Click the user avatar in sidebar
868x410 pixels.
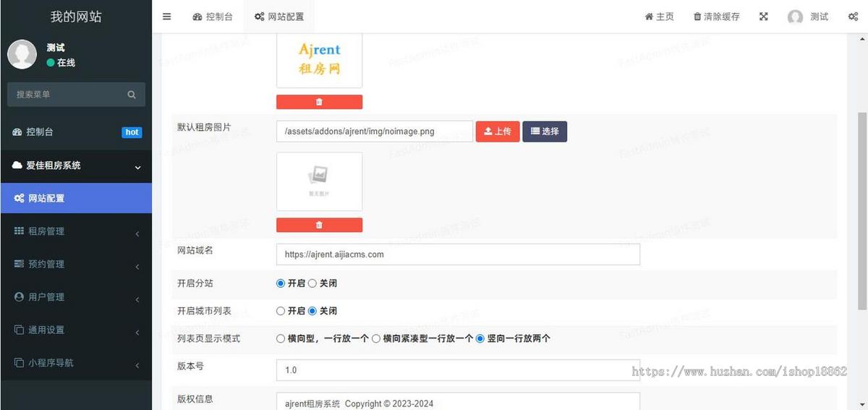(22, 54)
